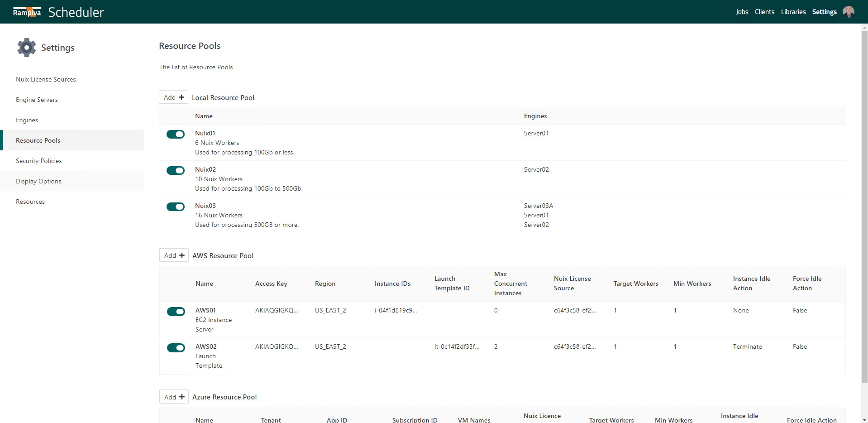
Task: Click the Rampiva logo in header
Action: pyautogui.click(x=27, y=12)
